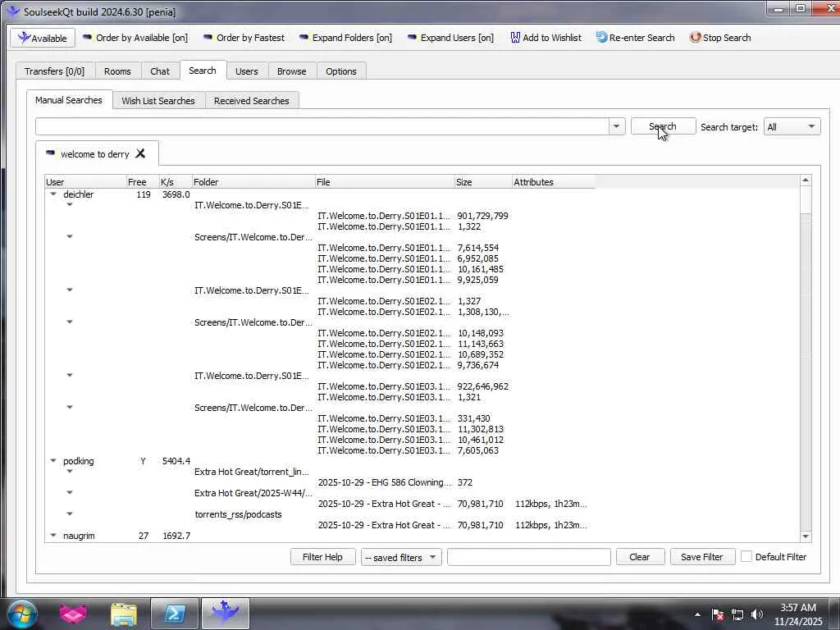The image size is (840, 630).
Task: Open the Windows Start menu
Action: pyautogui.click(x=22, y=614)
